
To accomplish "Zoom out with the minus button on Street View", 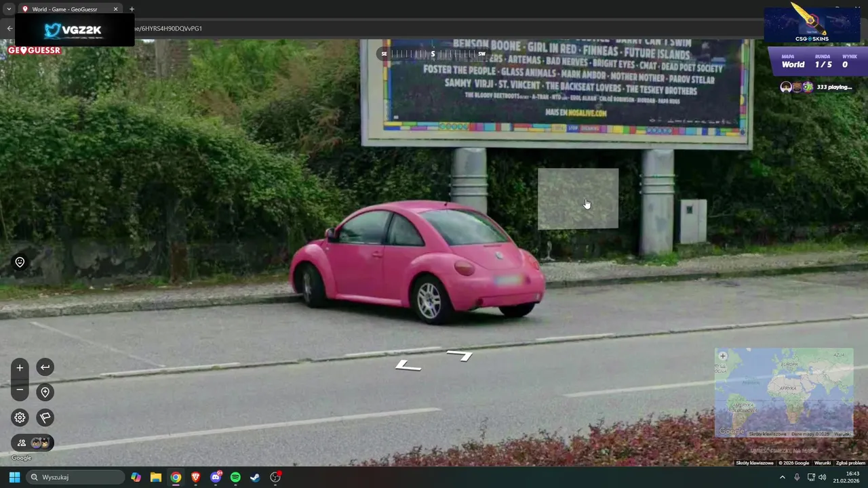I will 20,390.
